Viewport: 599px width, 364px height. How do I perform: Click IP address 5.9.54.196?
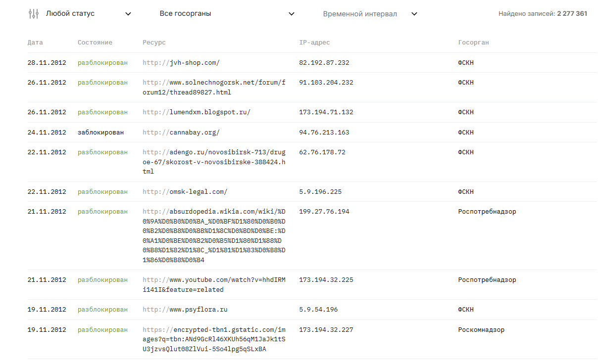coord(318,310)
